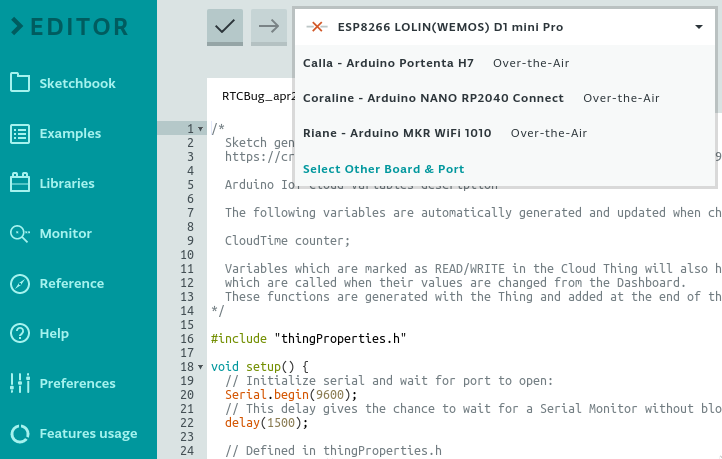Screen dimensions: 722x459
Task: Click line number 16 in gutter
Action: point(187,339)
